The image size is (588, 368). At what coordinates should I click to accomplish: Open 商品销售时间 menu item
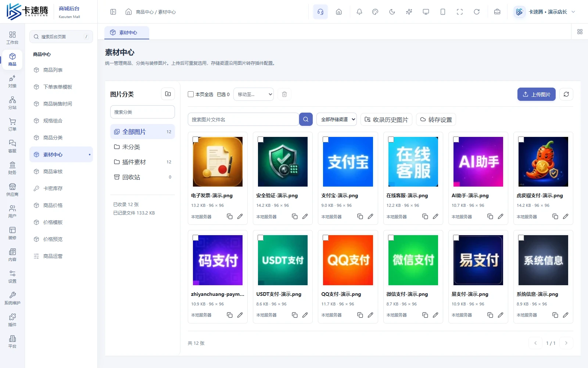coord(61,104)
